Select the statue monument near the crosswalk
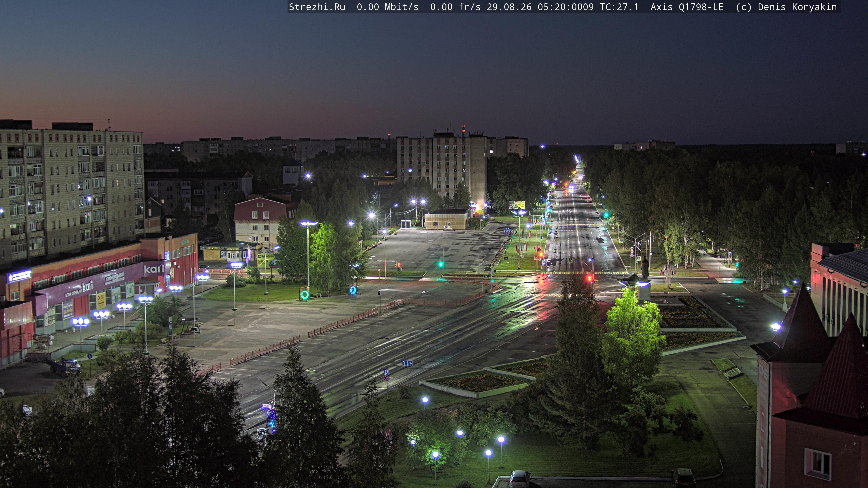The width and height of the screenshot is (868, 488). coord(645,268)
